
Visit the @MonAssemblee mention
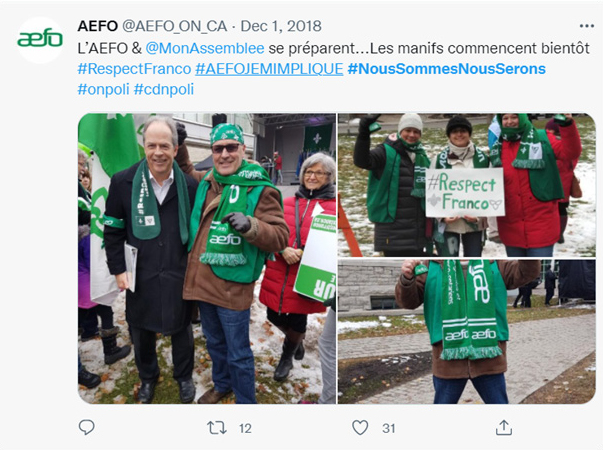[x=205, y=48]
